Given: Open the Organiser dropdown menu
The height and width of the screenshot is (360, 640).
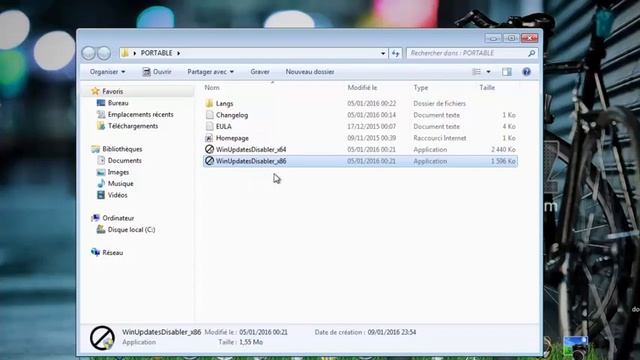Looking at the screenshot, I should pyautogui.click(x=108, y=72).
